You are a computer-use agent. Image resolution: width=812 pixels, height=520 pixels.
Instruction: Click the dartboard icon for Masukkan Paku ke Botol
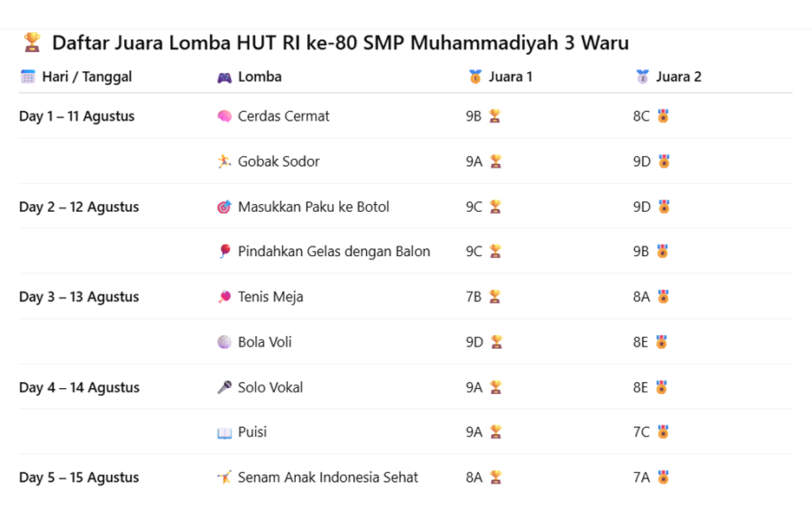(x=224, y=207)
